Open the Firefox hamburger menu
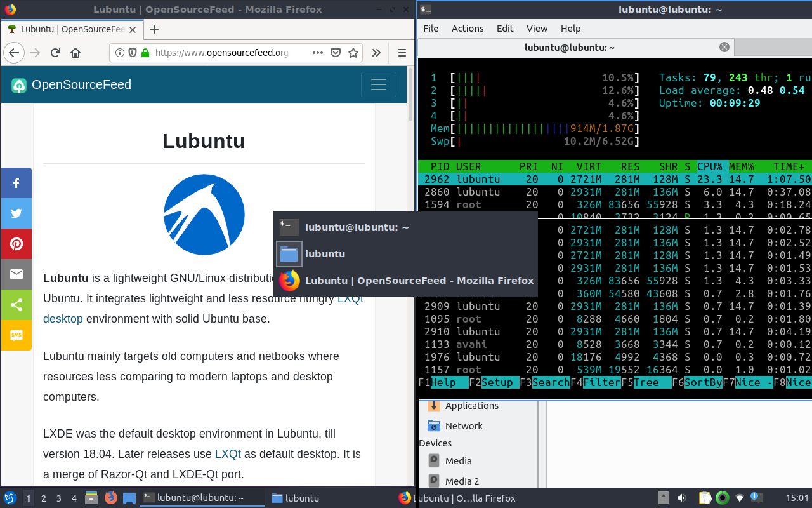812x508 pixels. click(x=402, y=53)
